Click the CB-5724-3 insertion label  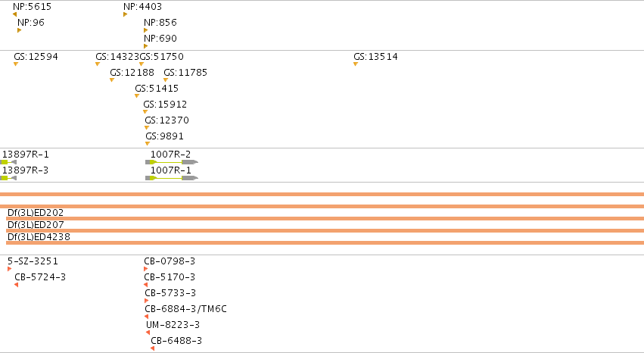40,277
